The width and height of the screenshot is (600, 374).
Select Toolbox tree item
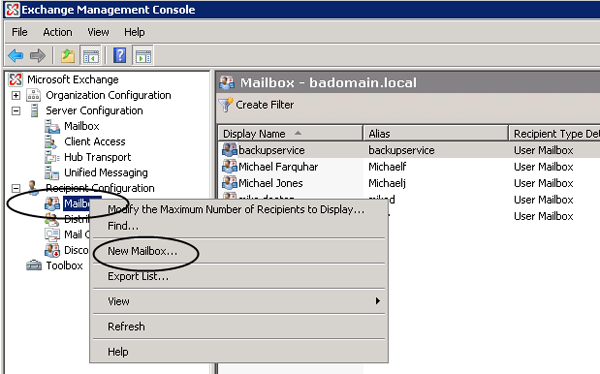[64, 265]
